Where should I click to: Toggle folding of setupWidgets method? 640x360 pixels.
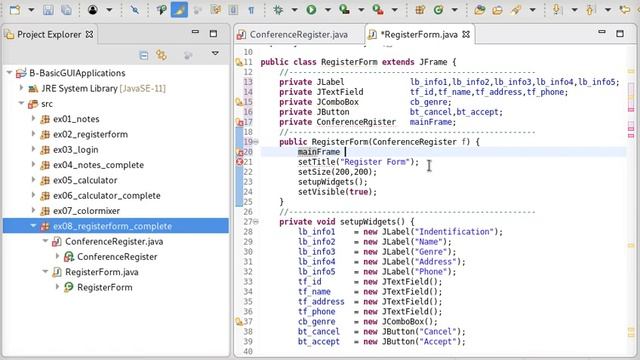256,222
